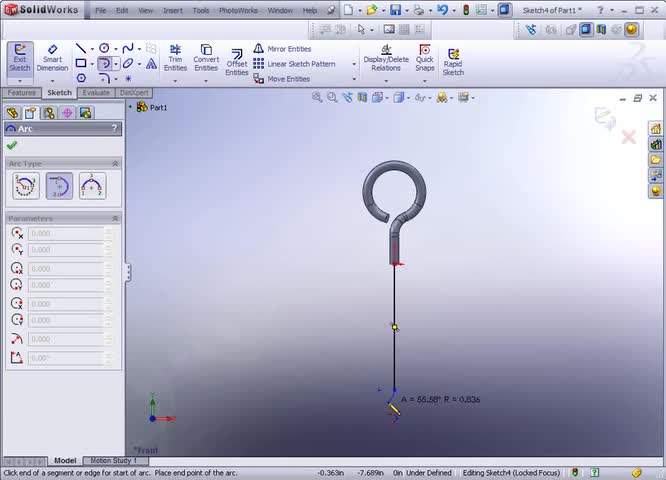Click the Rapid Sketch button

coord(453,62)
